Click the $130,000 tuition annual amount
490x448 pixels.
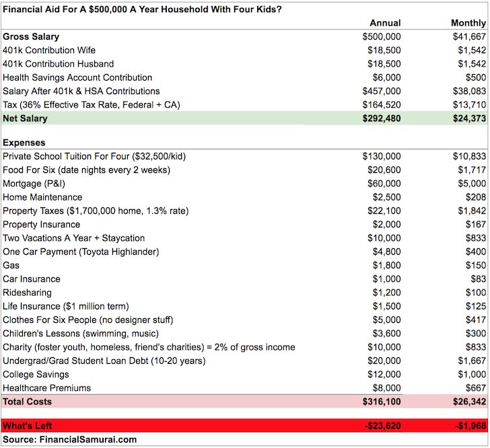[x=381, y=156]
